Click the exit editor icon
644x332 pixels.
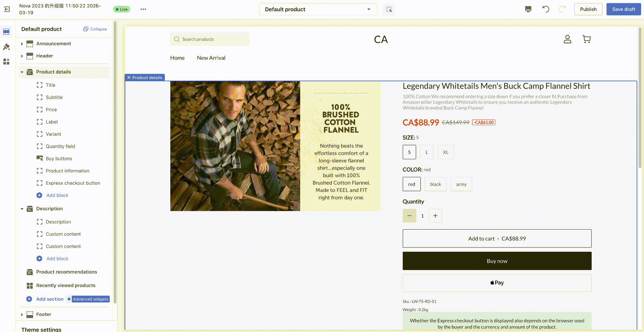point(7,9)
